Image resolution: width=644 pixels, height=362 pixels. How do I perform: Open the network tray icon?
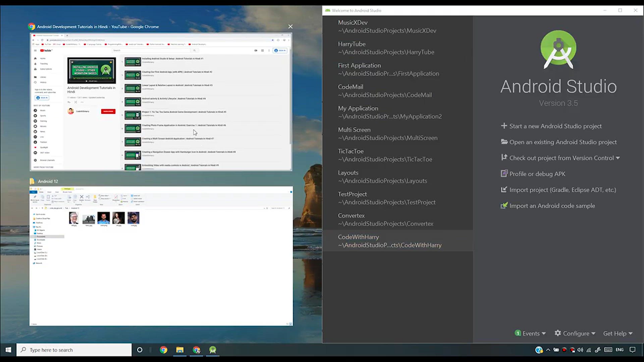(589, 350)
